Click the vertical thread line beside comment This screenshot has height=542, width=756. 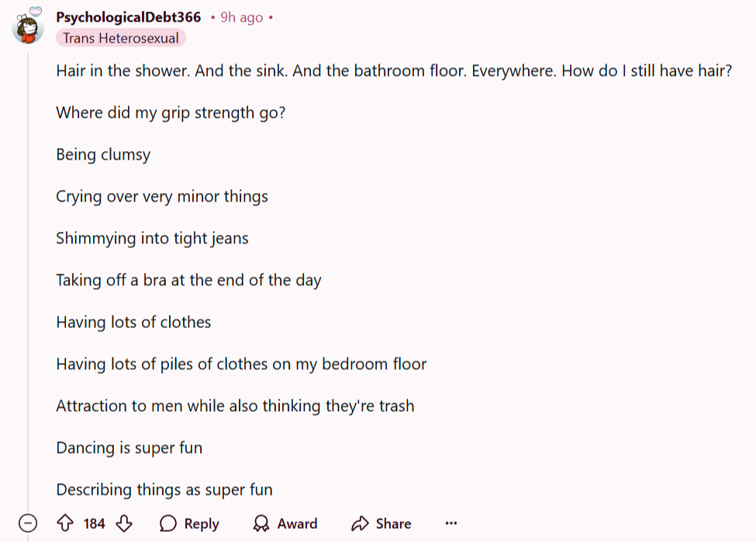point(28,280)
